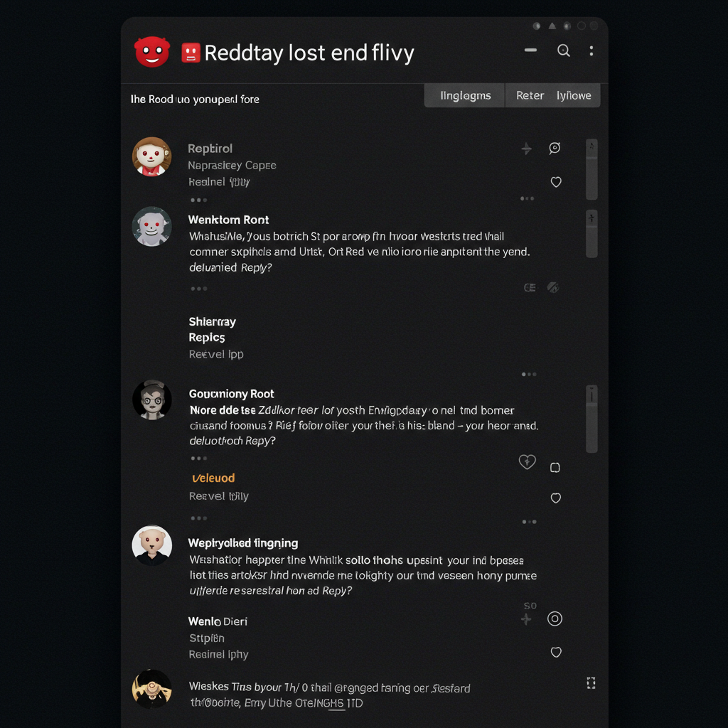Toggle the heart beside Reevel tbily

pyautogui.click(x=556, y=498)
